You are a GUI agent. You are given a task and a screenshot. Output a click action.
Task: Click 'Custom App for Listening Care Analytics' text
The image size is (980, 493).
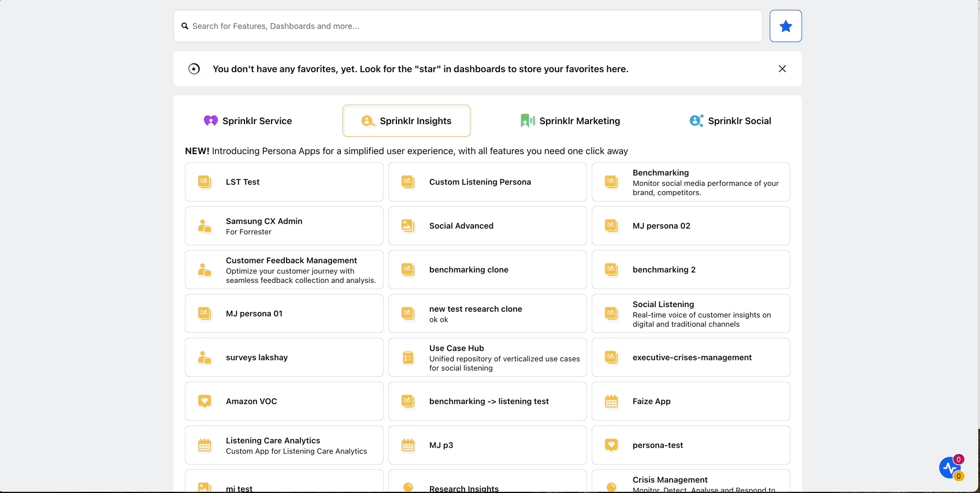tap(296, 451)
